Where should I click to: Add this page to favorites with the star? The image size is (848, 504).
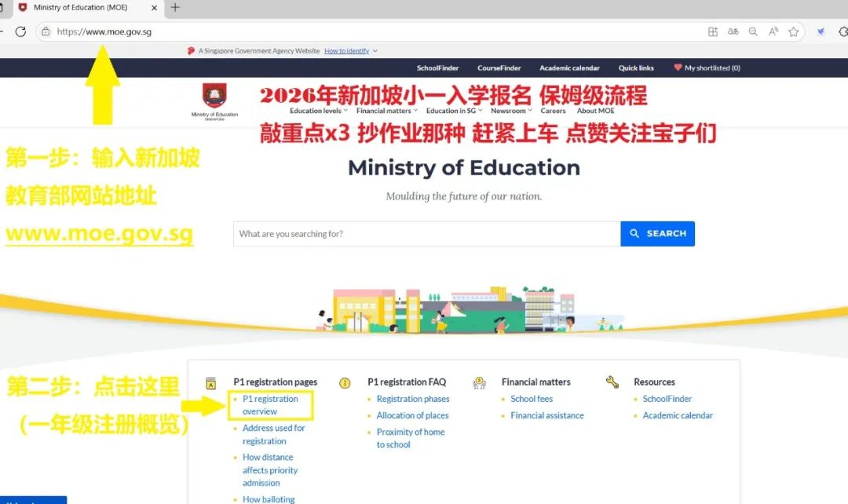tap(793, 31)
